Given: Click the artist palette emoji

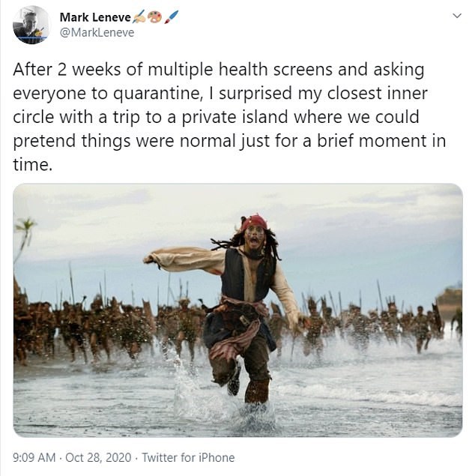Looking at the screenshot, I should [x=155, y=17].
